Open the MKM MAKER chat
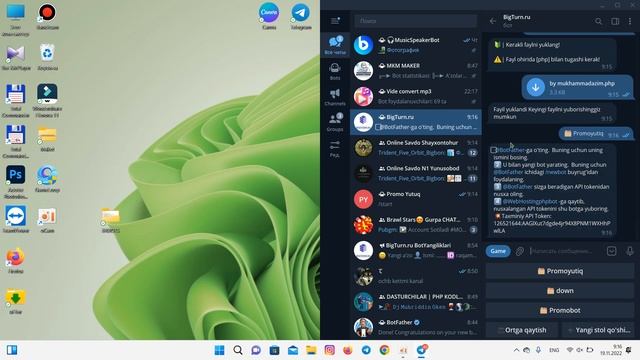Image resolution: width=640 pixels, height=360 pixels. click(416, 71)
